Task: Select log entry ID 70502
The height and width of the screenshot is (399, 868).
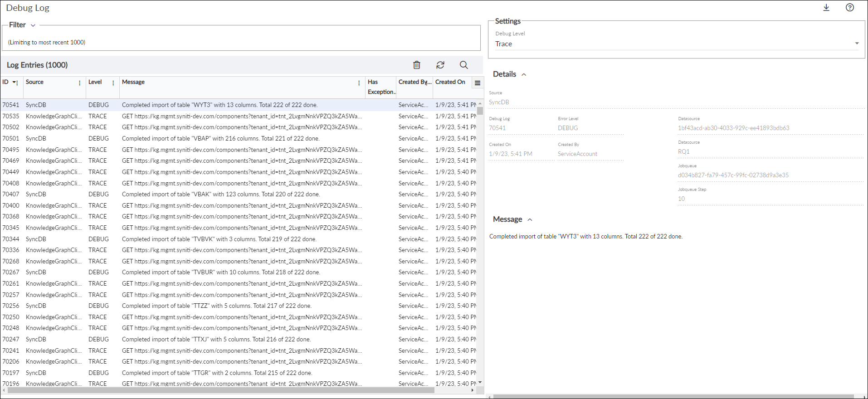Action: coord(11,127)
